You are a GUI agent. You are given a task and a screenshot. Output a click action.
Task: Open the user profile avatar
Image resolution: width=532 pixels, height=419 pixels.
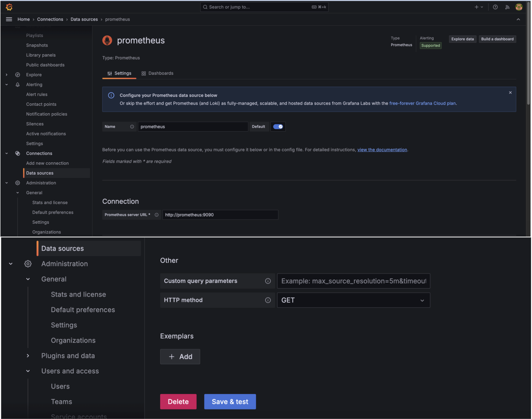pyautogui.click(x=519, y=7)
